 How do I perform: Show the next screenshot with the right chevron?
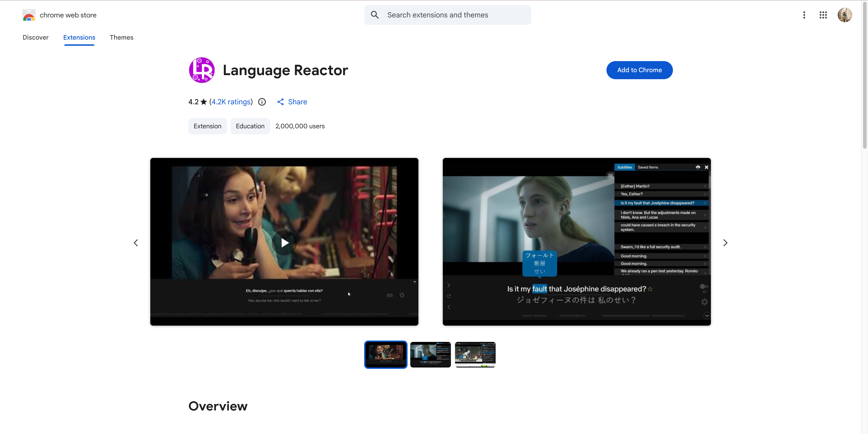pos(725,243)
